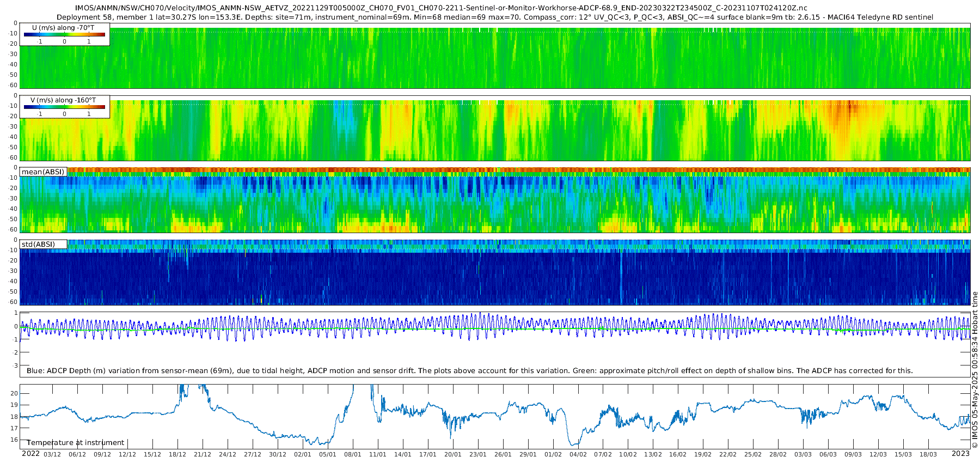The height and width of the screenshot is (463, 980).
Task: Click the U velocity colorbar legend
Action: [64, 34]
